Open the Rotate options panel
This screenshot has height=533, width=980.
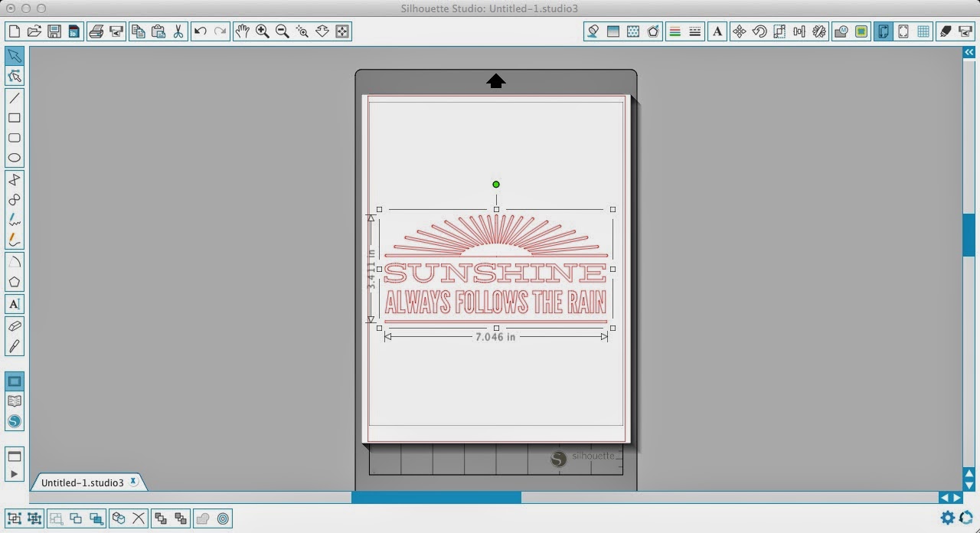pos(759,31)
